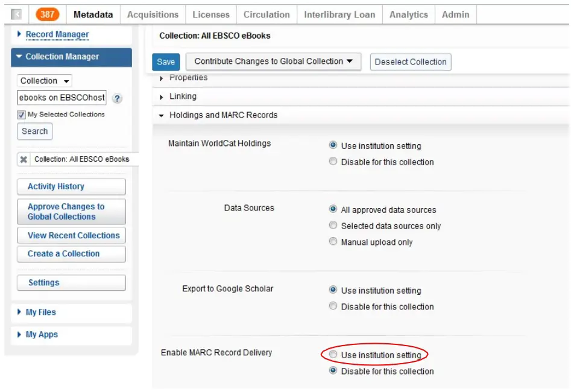Click the orange 387 notification badge

[x=48, y=14]
